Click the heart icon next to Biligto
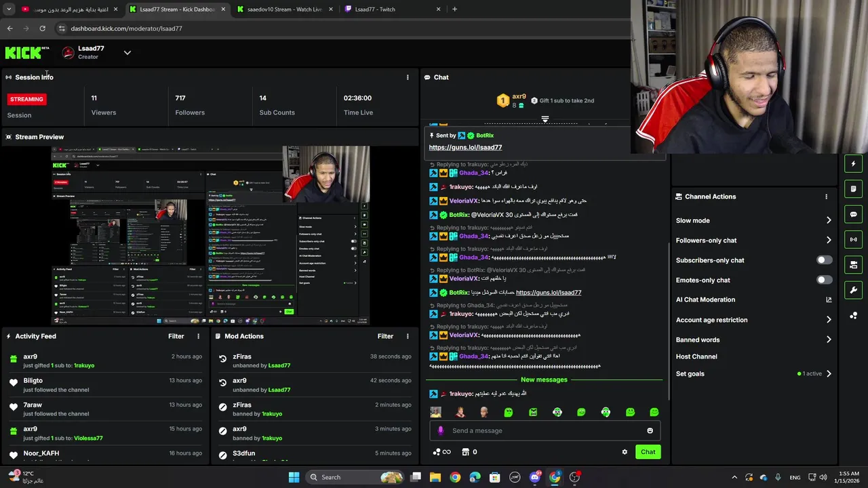 tap(14, 383)
